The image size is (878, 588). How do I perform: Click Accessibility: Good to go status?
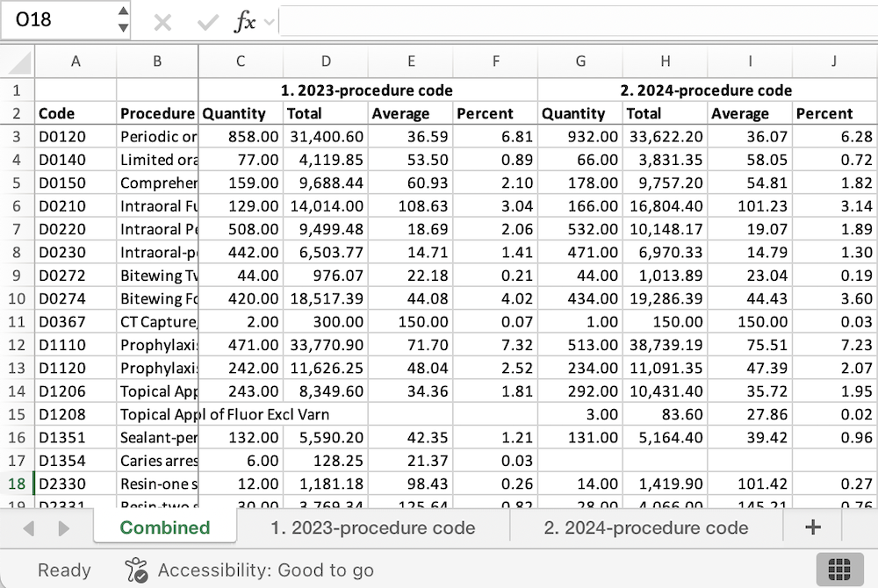[265, 570]
